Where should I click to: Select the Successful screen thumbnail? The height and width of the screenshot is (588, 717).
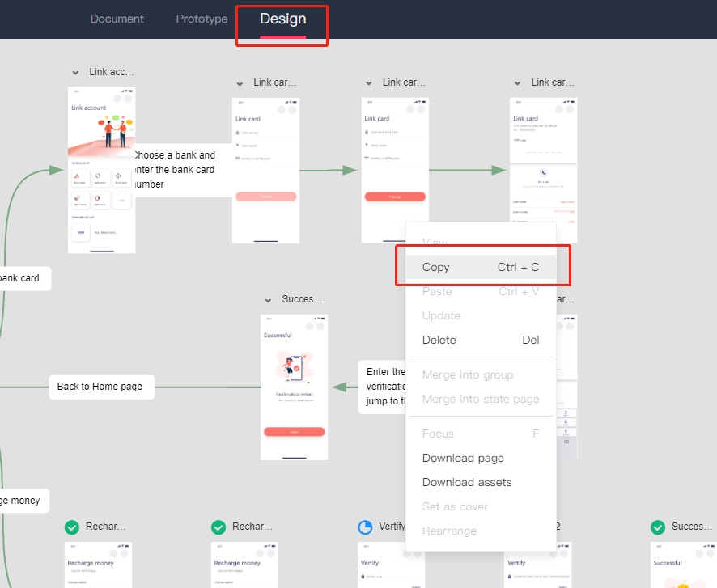coord(294,387)
